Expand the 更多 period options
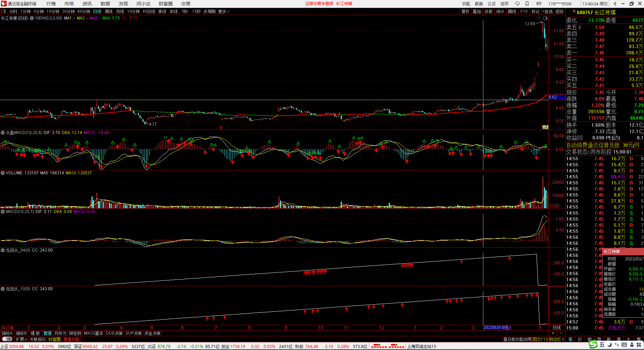Screen dimensions: 644x350 pos(224,11)
